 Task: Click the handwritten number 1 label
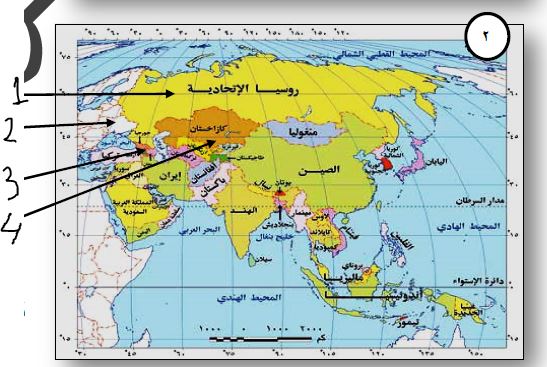19,90
